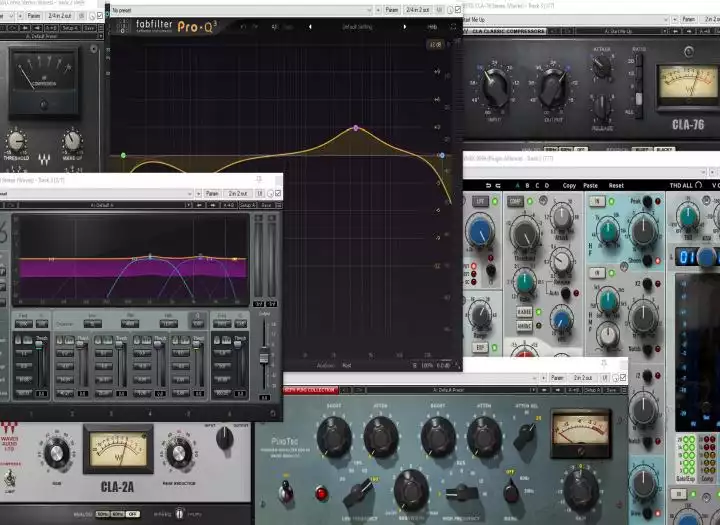The width and height of the screenshot is (720, 525).
Task: Toggle Pro-Q 3 full screen icon
Action: click(453, 27)
